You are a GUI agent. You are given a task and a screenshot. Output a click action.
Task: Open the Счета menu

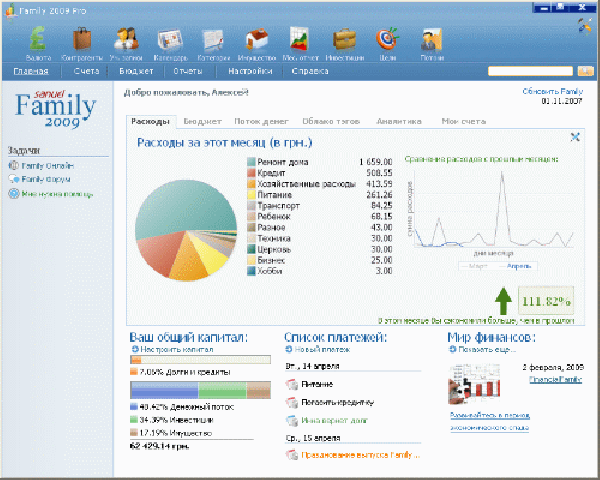[86, 71]
